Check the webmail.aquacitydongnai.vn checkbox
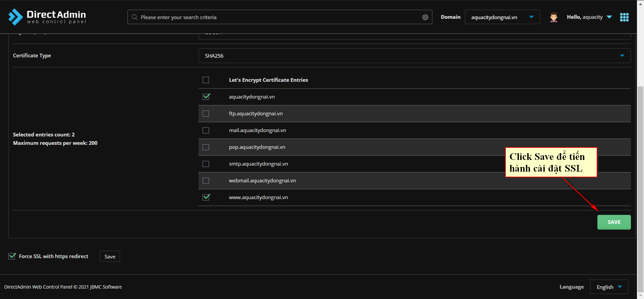 click(x=206, y=181)
